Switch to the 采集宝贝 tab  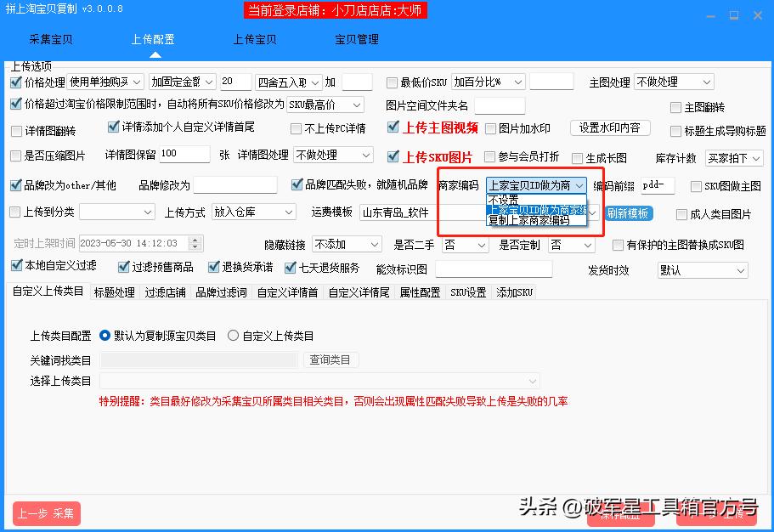[x=49, y=39]
